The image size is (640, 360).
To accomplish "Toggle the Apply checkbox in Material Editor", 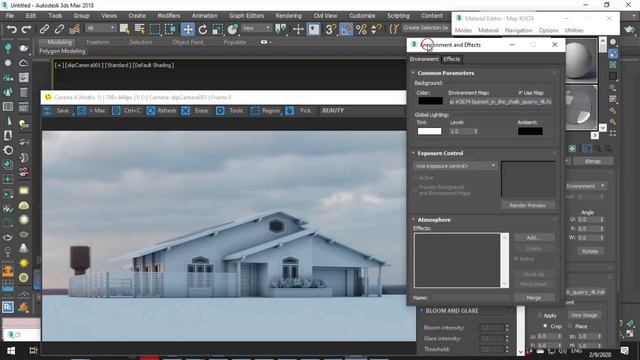I will [540, 316].
